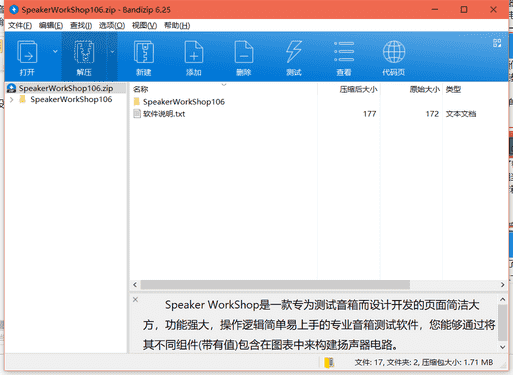Select SpeakerWorkShop106.zip in the tree

pyautogui.click(x=66, y=88)
